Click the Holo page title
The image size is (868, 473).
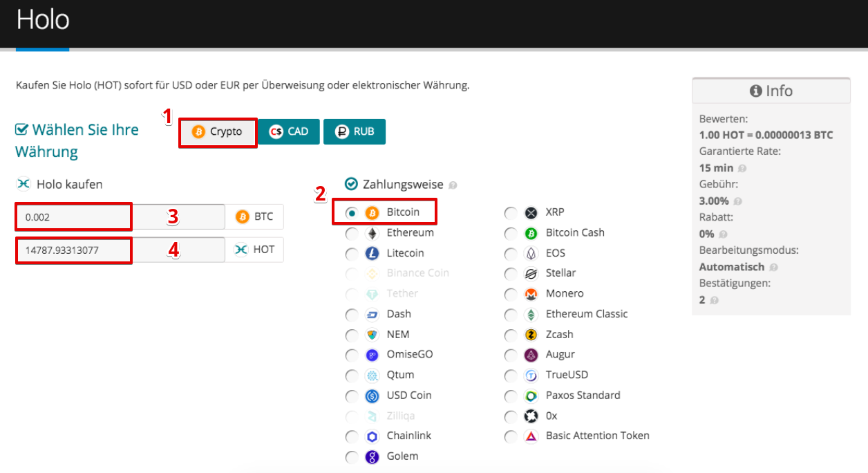pos(43,19)
